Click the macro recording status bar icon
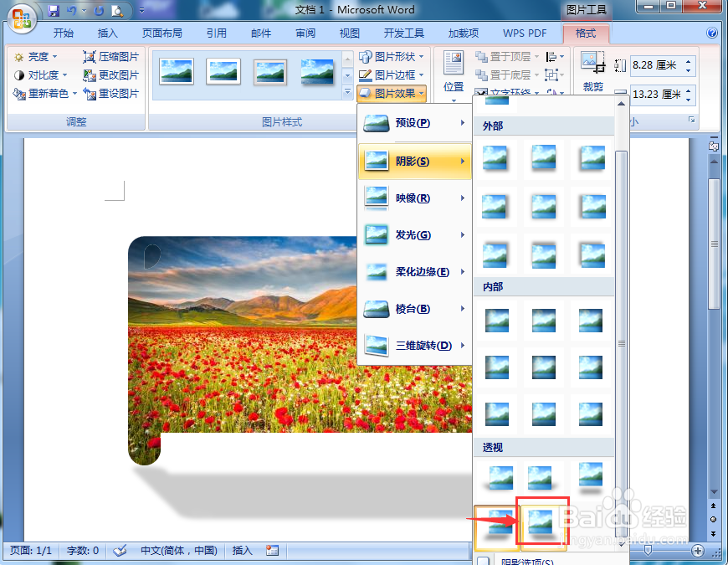This screenshot has height=565, width=728. pyautogui.click(x=272, y=551)
